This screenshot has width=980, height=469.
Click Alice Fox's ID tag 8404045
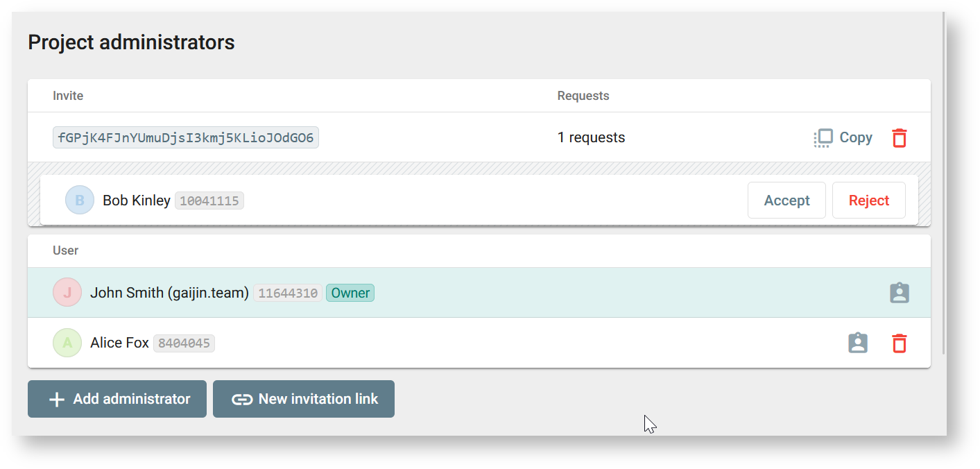pyautogui.click(x=184, y=343)
